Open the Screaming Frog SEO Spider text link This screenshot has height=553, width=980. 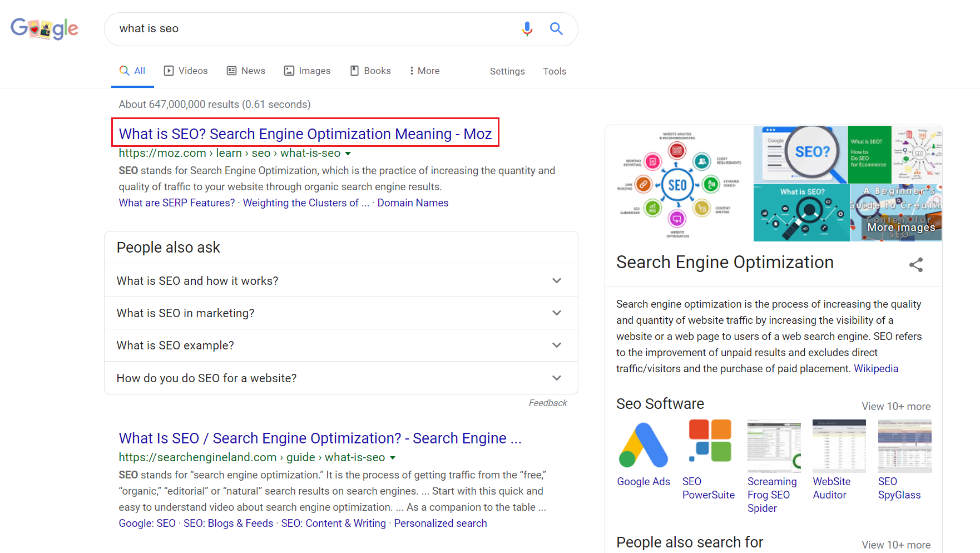(772, 495)
